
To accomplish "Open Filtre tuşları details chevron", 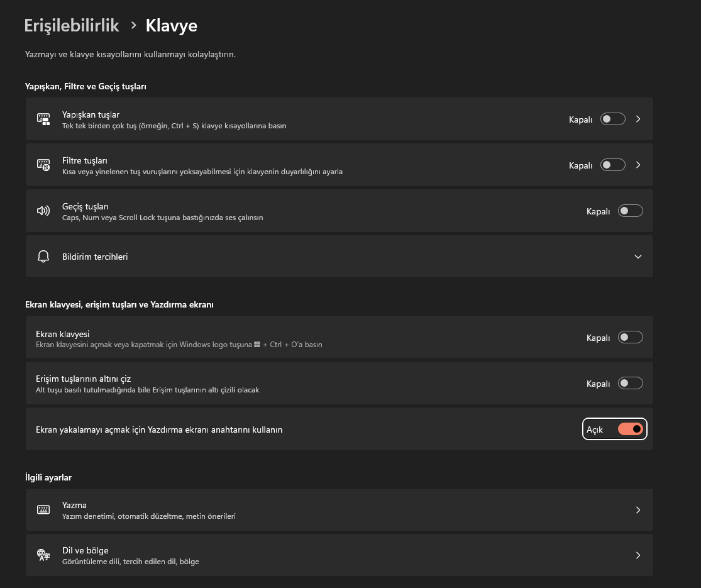I will click(638, 165).
